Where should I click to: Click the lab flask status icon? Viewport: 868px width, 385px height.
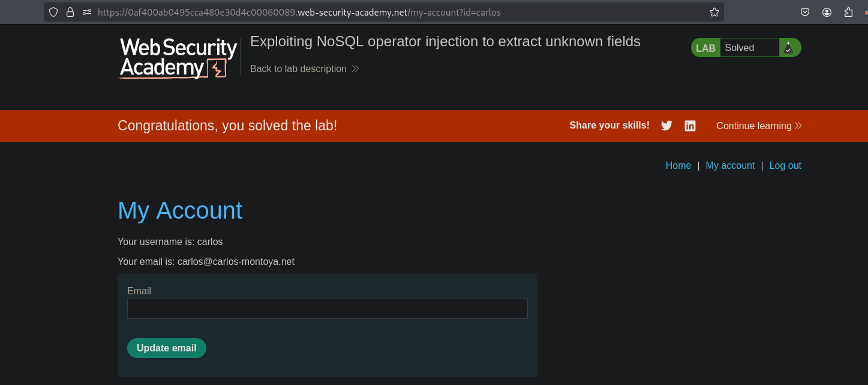788,48
